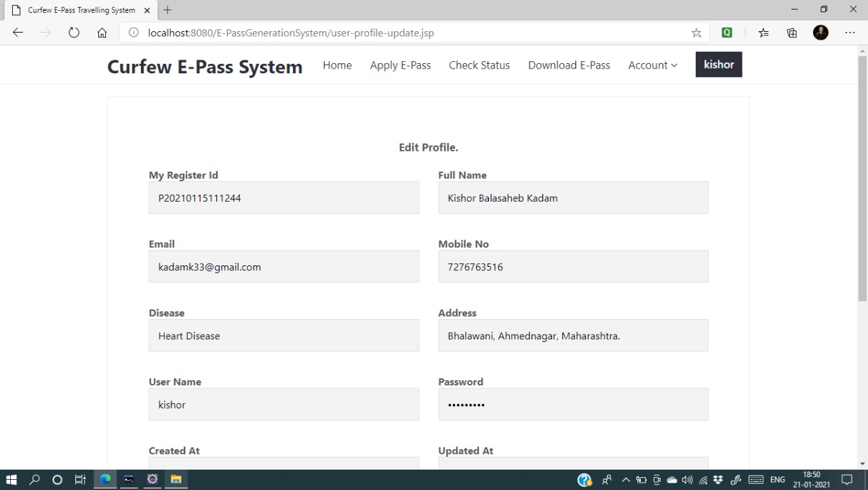
Task: Open OneDrive cloud tray icon
Action: coord(672,480)
